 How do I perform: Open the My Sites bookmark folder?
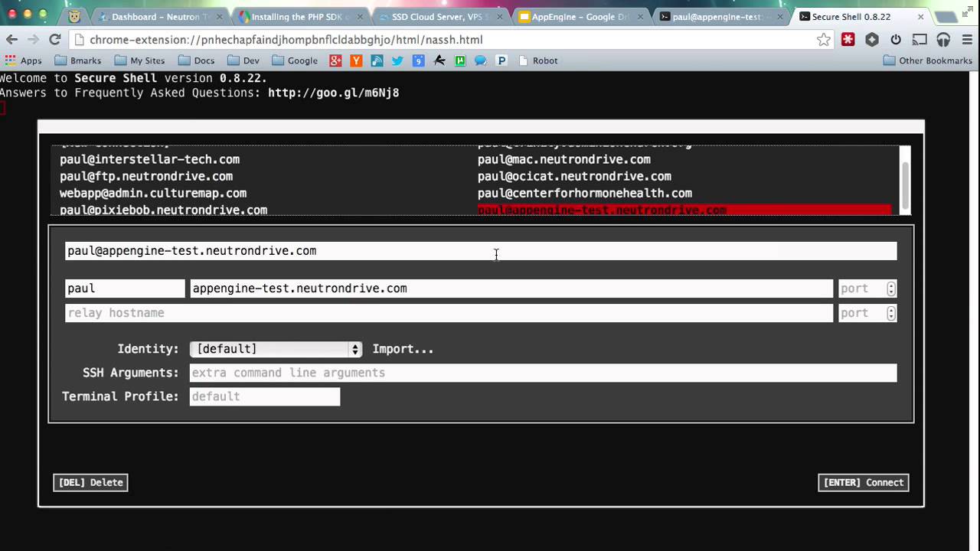click(x=139, y=60)
